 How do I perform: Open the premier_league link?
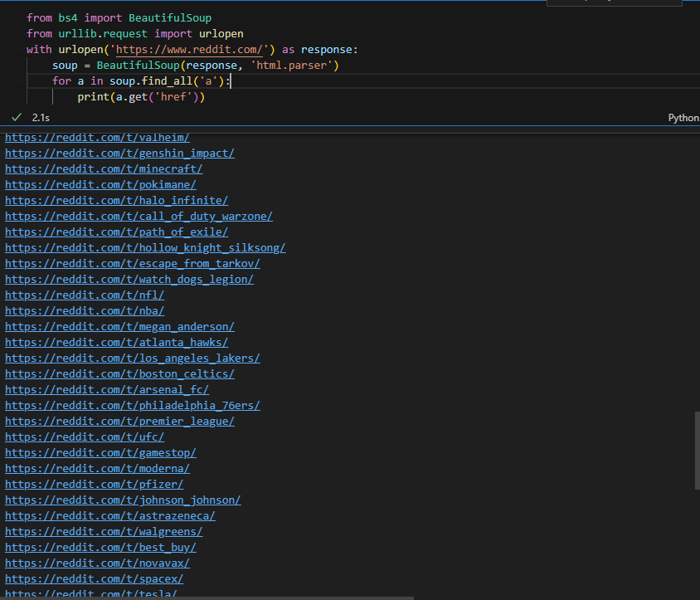(119, 422)
